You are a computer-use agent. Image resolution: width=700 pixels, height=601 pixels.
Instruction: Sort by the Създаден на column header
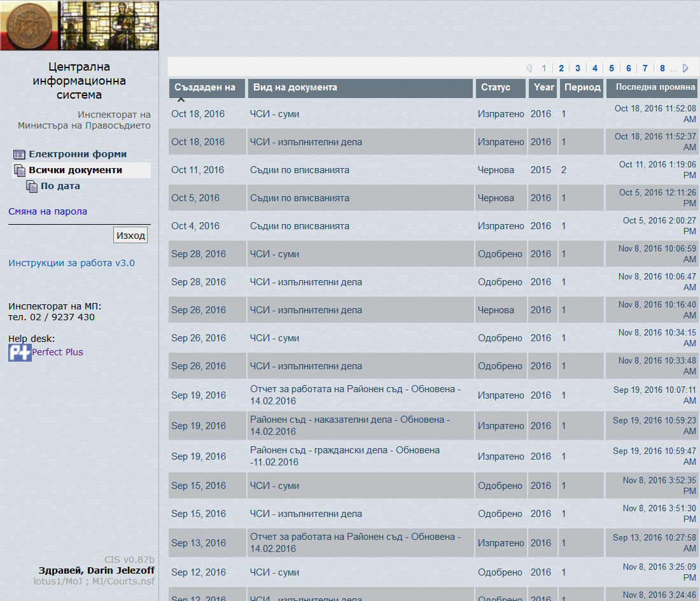[207, 88]
